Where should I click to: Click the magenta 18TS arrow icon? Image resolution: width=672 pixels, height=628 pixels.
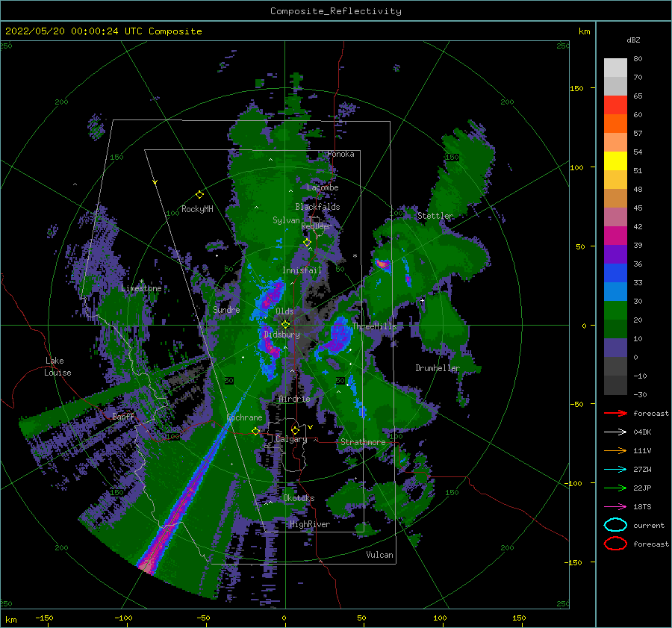(615, 506)
